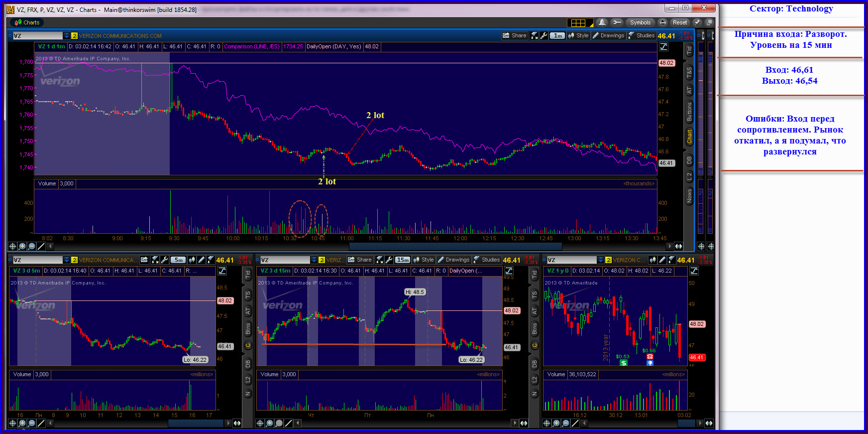This screenshot has width=868, height=434.
Task: Click the detach window icon in top bar
Action: coord(709,22)
